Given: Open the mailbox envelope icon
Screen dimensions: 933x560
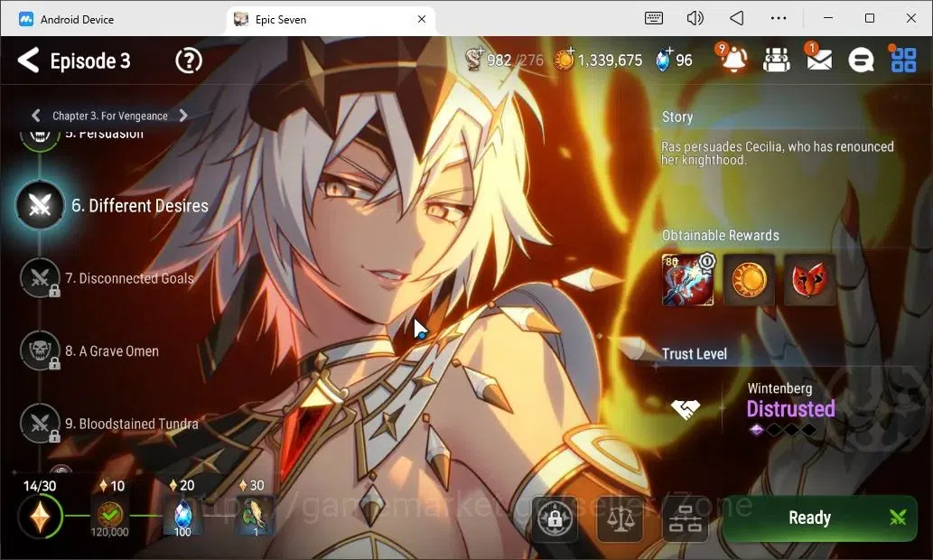Looking at the screenshot, I should tap(819, 59).
